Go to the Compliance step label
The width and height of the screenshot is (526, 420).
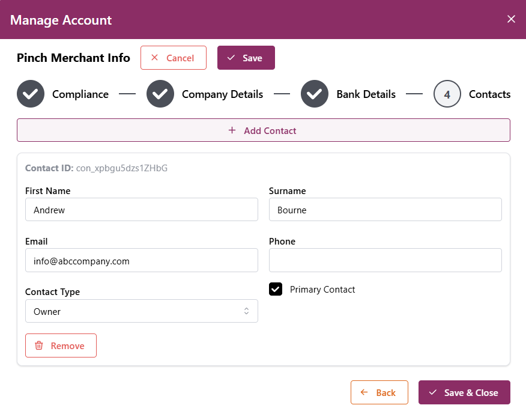coord(80,94)
